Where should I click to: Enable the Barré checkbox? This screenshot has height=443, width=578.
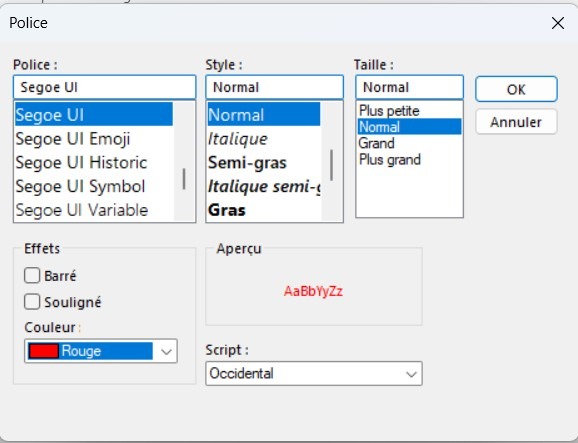[32, 275]
